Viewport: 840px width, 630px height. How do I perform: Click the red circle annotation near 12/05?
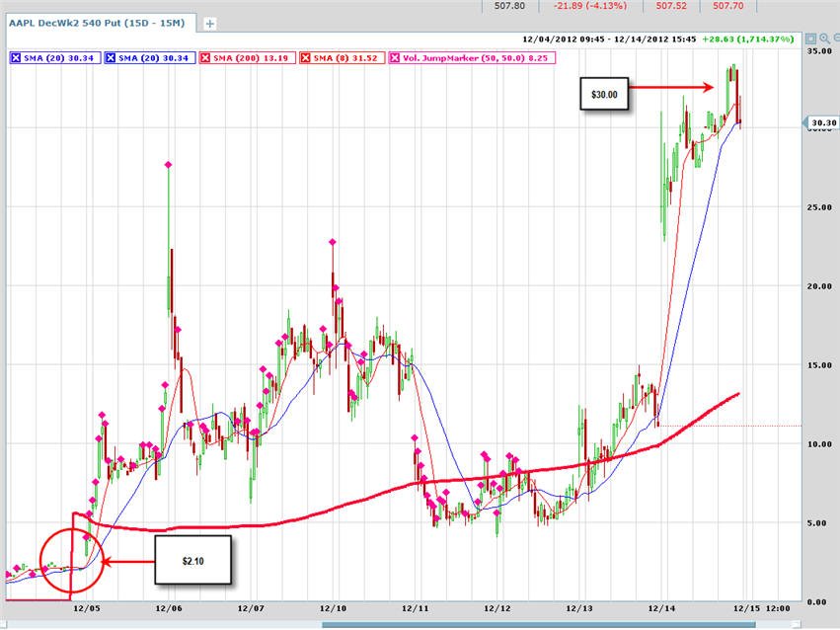(71, 559)
